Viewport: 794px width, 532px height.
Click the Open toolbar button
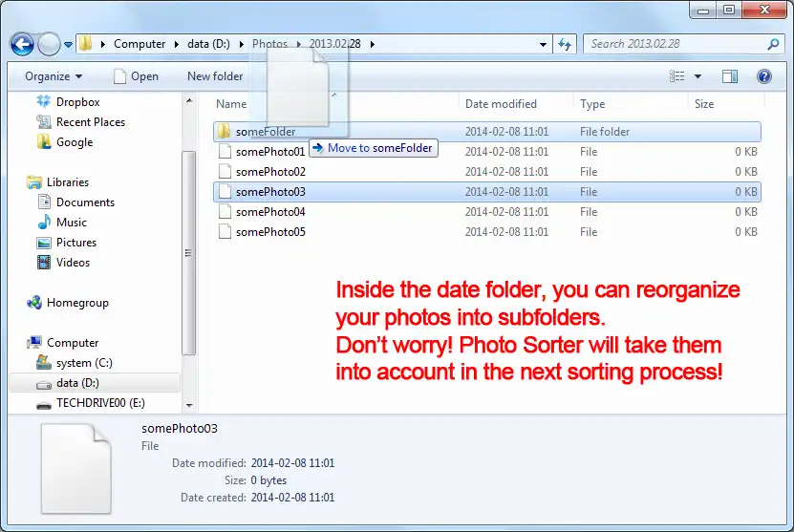click(137, 76)
